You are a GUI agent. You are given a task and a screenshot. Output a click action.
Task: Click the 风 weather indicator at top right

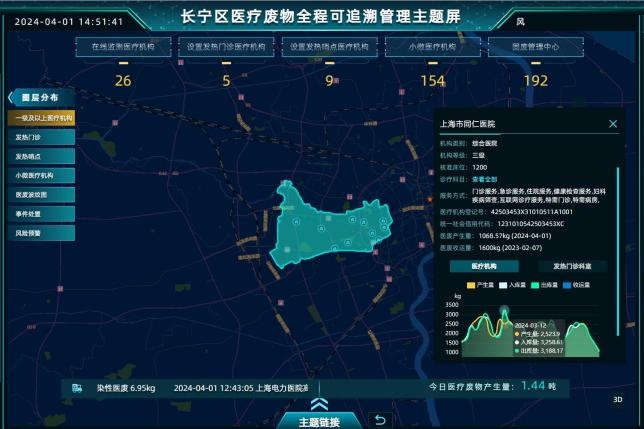tap(520, 22)
